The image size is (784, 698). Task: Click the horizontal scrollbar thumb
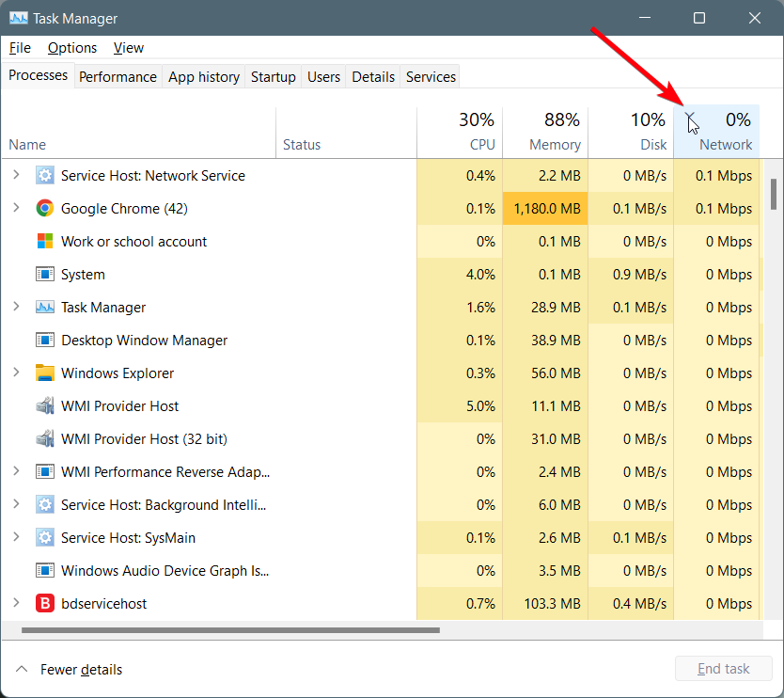pos(230,630)
